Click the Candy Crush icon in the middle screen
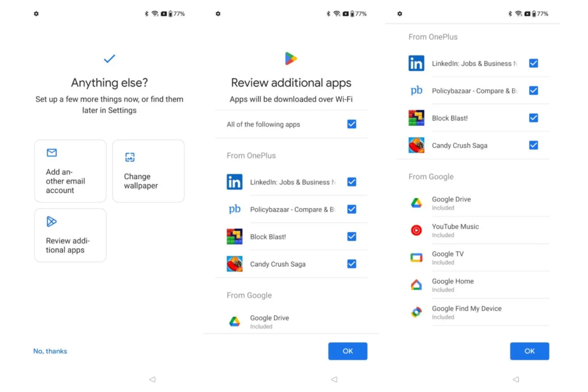588x392 pixels. point(234,263)
